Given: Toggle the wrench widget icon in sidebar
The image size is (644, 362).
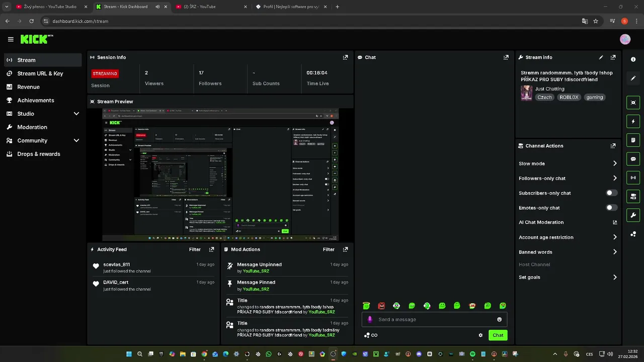Looking at the screenshot, I should click(x=633, y=215).
